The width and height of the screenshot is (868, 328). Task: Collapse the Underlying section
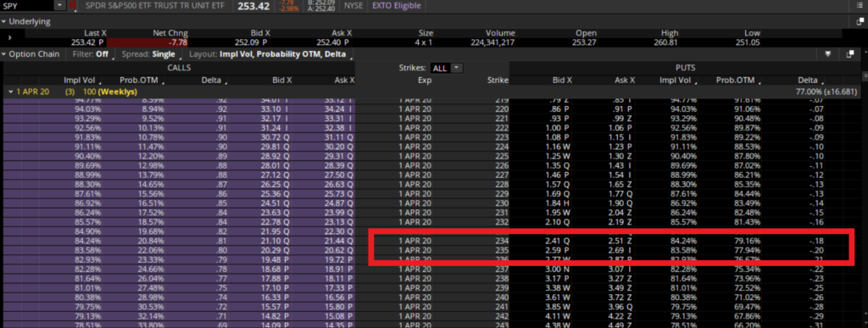click(4, 21)
